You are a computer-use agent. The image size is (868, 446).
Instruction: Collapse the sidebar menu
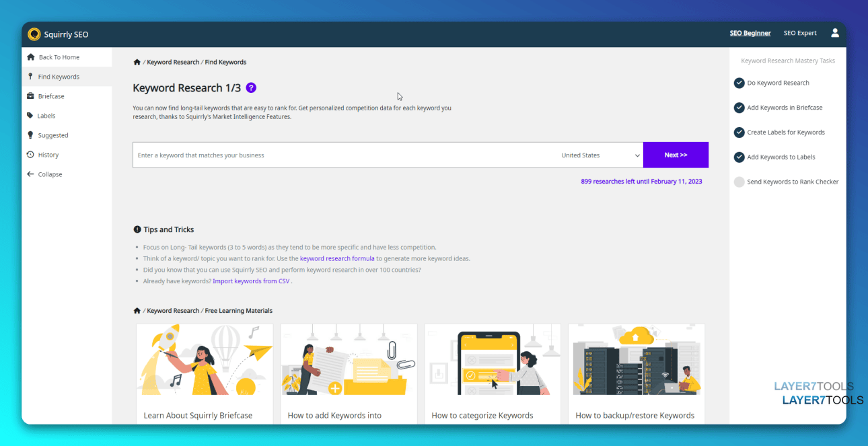[67, 174]
